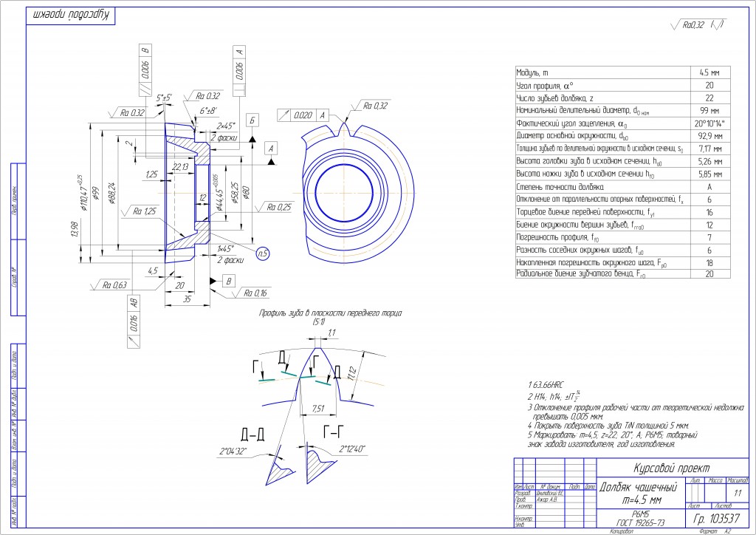756x535 pixels.
Task: Click the '7,17 мм' tooth thickness value
Action: pos(710,149)
